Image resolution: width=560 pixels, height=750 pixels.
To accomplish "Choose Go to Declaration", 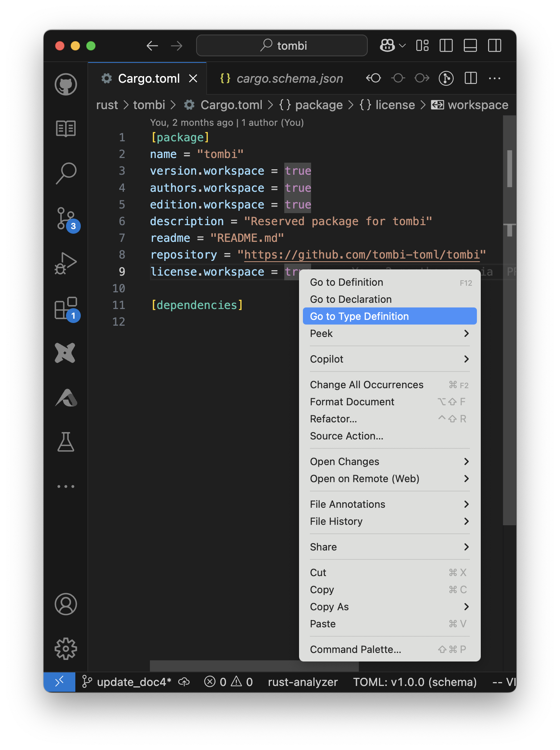I will tap(390, 299).
